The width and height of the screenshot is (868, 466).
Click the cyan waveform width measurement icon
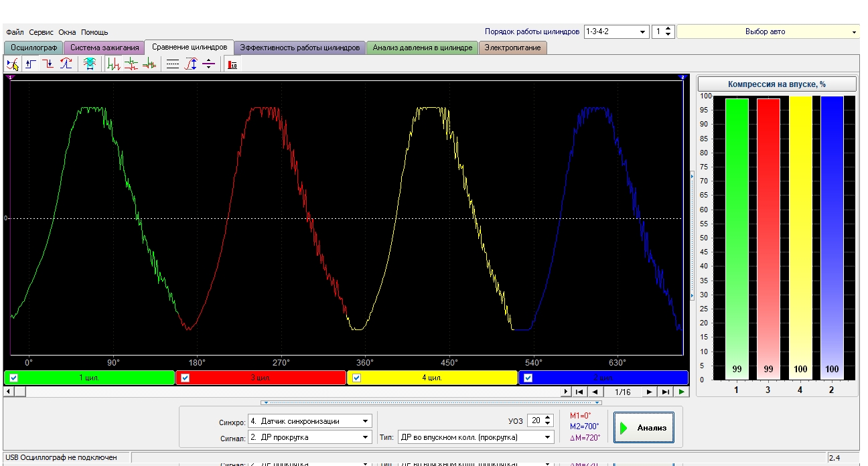(90, 64)
